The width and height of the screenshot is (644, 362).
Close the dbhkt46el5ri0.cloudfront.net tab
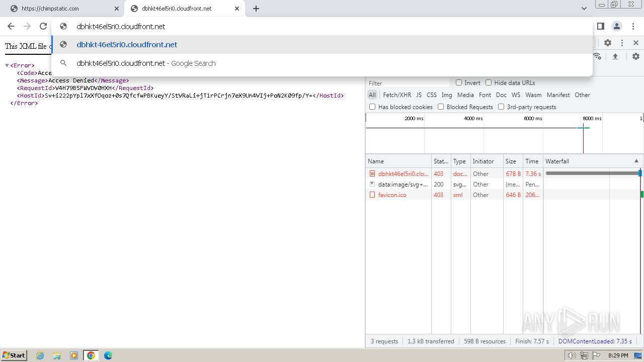coord(237,9)
